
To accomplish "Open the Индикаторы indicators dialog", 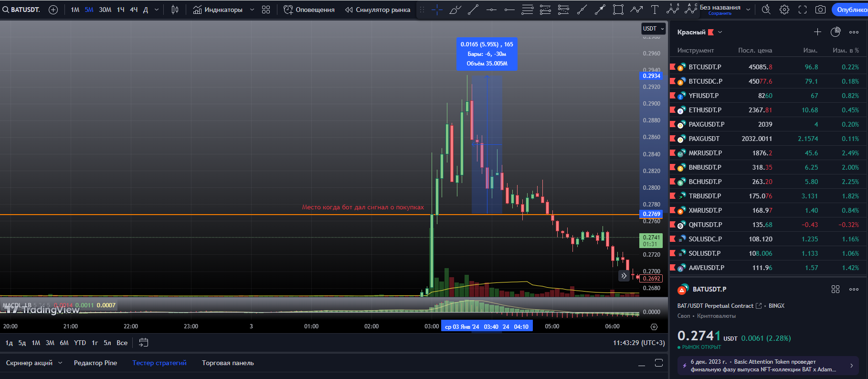I will (x=218, y=10).
